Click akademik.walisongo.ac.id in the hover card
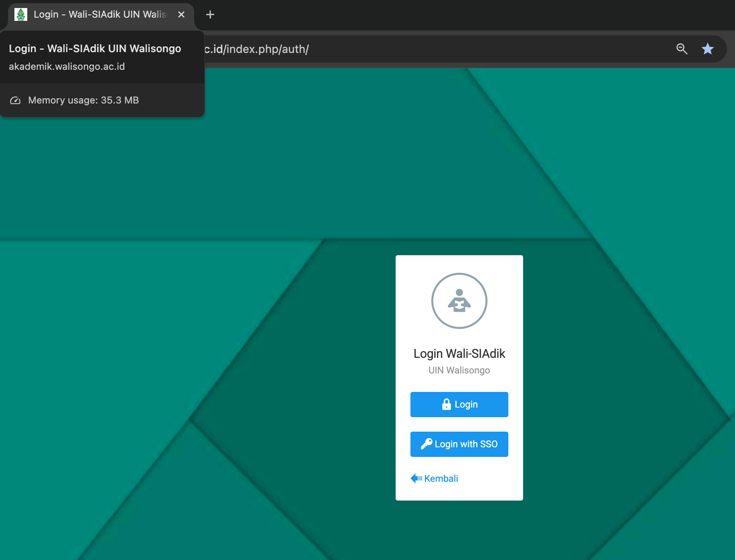 [67, 67]
